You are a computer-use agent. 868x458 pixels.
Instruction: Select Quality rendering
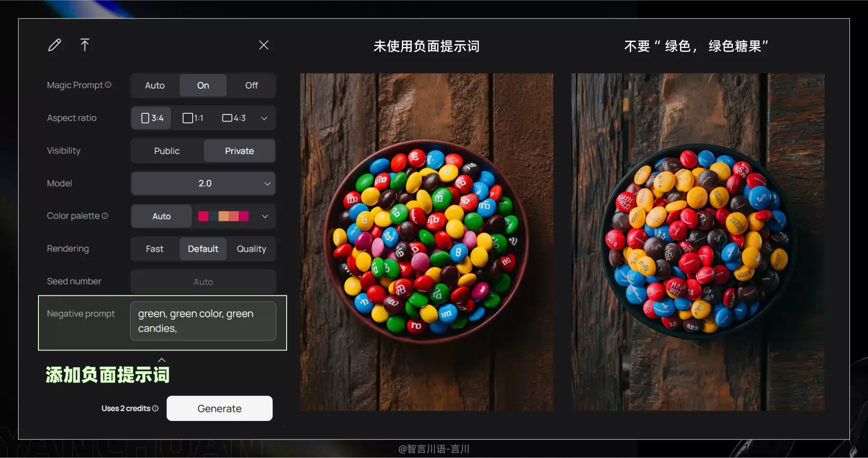(x=251, y=249)
